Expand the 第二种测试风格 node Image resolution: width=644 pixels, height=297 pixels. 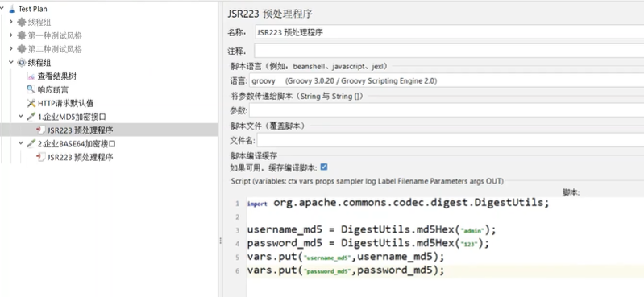point(11,49)
